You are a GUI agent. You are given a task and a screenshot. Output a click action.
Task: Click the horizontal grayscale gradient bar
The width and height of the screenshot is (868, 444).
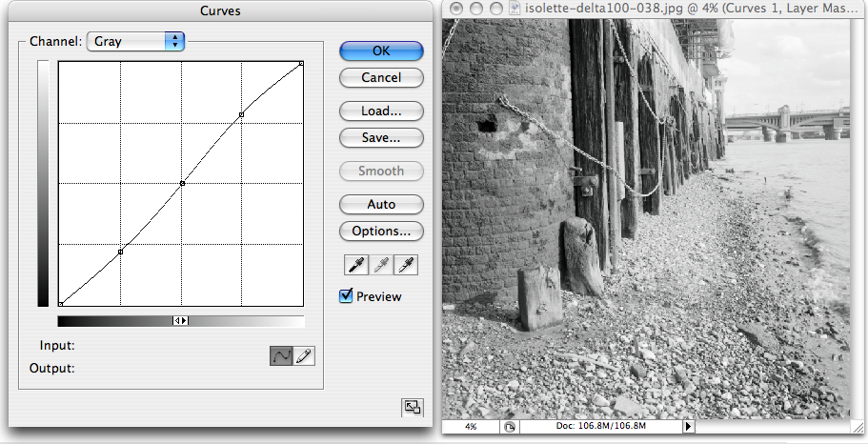click(181, 321)
